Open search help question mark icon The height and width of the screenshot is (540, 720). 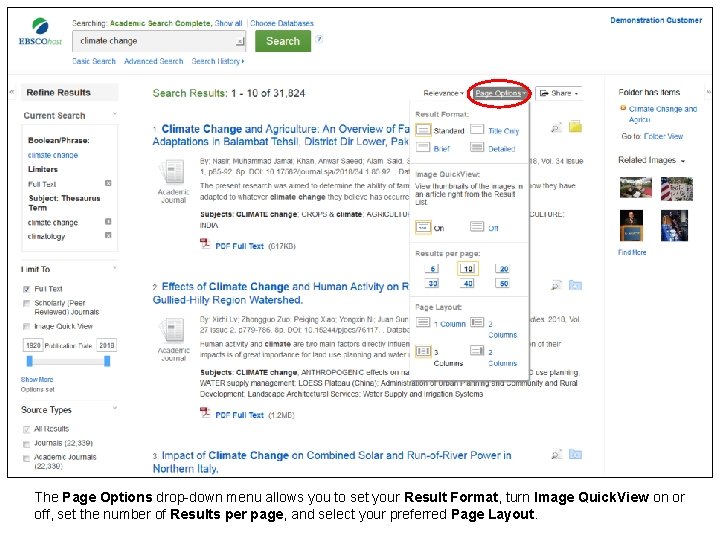(x=319, y=39)
